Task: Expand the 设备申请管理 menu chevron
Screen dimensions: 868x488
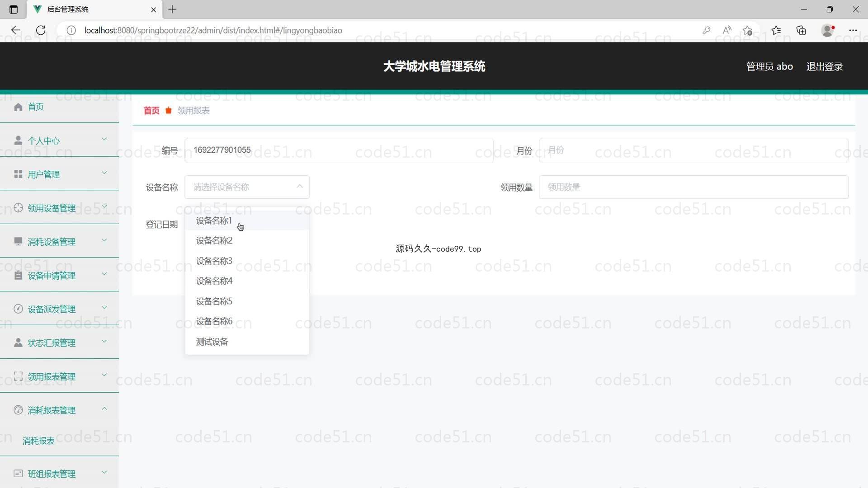Action: coord(104,274)
